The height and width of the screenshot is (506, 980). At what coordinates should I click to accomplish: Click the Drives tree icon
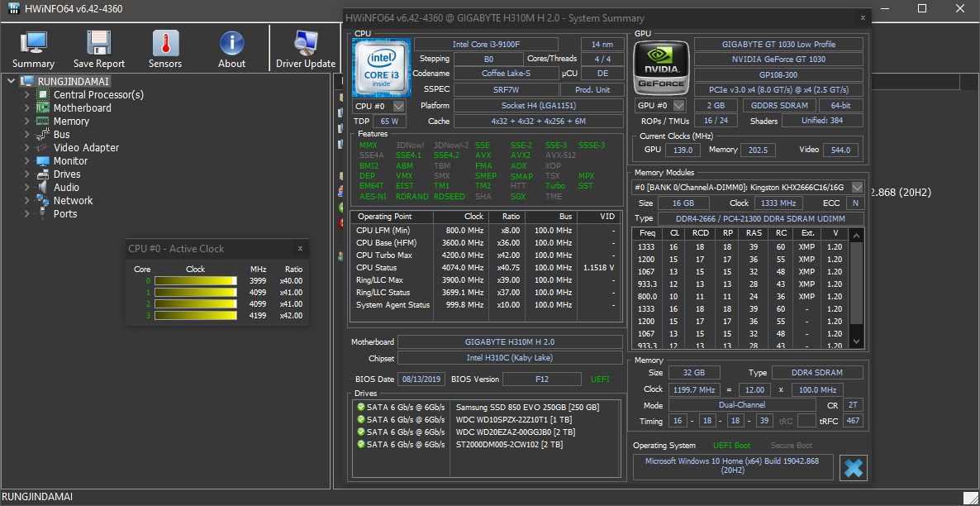(43, 174)
